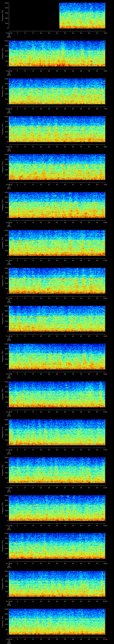Click the 16:00 end time tick label
Image resolution: width=114 pixels, height=644 pixels.
[105, 450]
